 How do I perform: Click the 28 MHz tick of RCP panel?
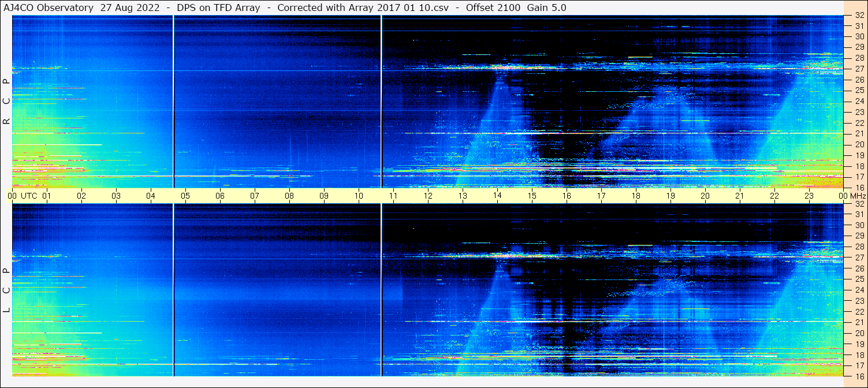[859, 58]
